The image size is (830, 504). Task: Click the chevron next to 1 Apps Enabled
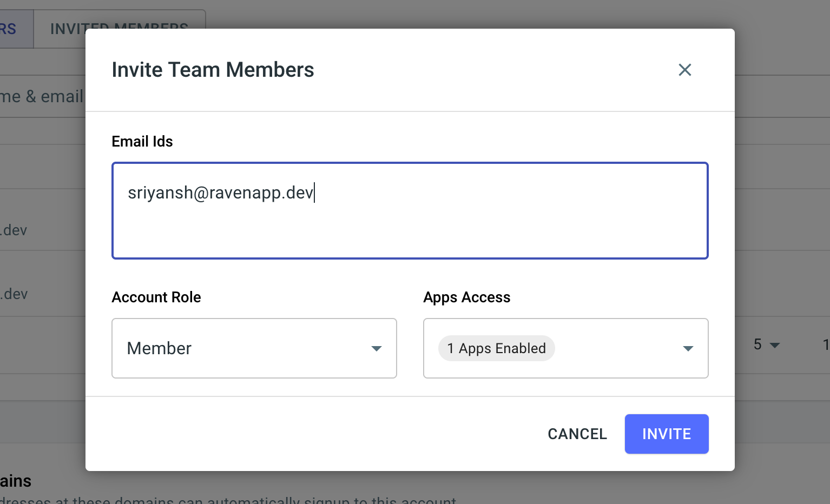(x=688, y=349)
